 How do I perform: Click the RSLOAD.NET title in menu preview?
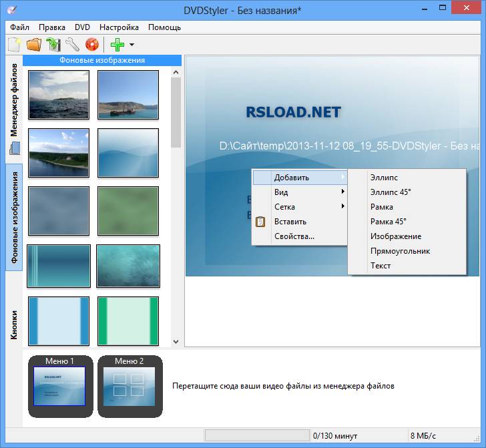coord(293,112)
